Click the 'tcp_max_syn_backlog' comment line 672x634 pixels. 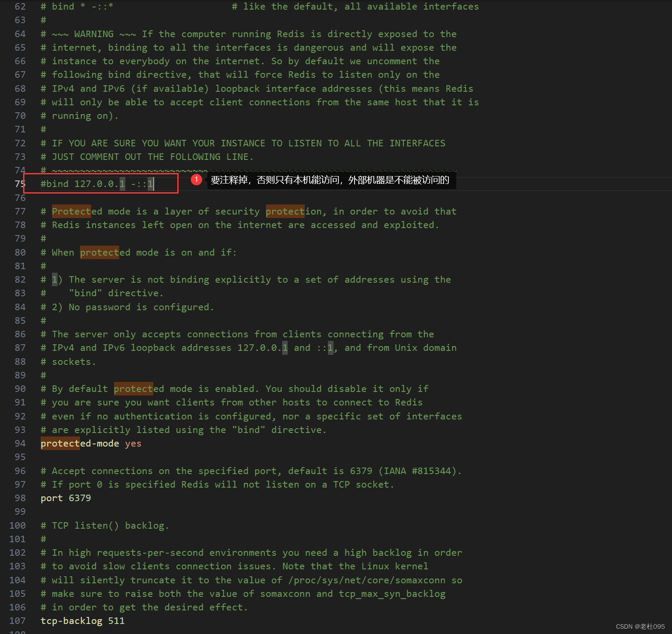tap(243, 594)
